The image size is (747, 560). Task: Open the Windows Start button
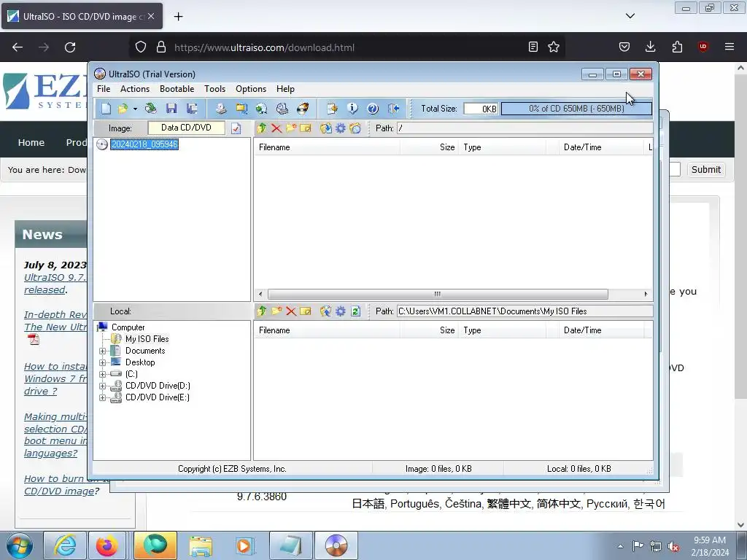(x=20, y=545)
